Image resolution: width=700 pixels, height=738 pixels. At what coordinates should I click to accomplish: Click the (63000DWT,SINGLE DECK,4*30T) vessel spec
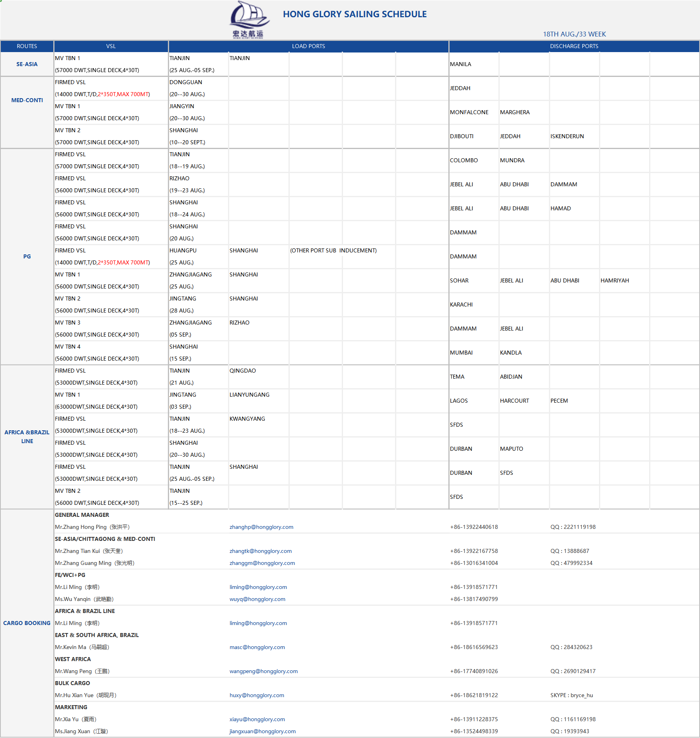pos(96,407)
